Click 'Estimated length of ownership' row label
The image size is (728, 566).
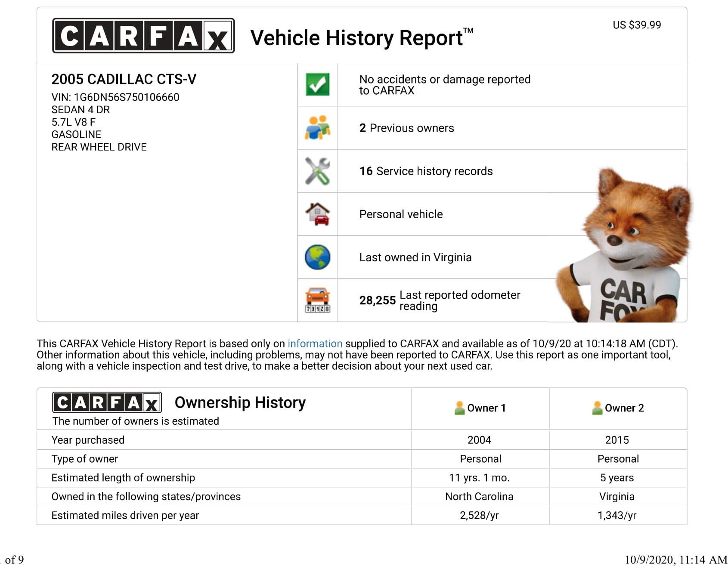[x=123, y=478]
